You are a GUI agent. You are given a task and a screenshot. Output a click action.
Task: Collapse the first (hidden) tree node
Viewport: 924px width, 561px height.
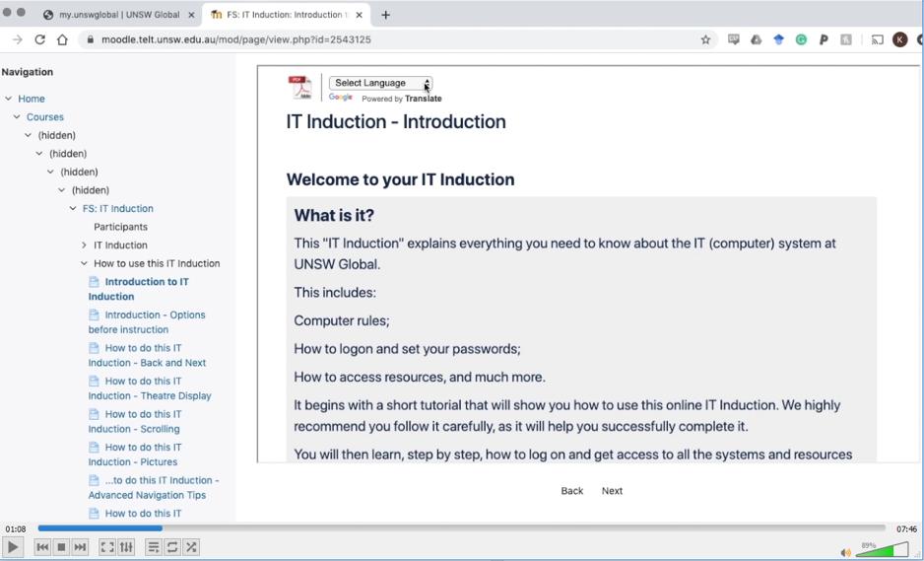pos(28,135)
